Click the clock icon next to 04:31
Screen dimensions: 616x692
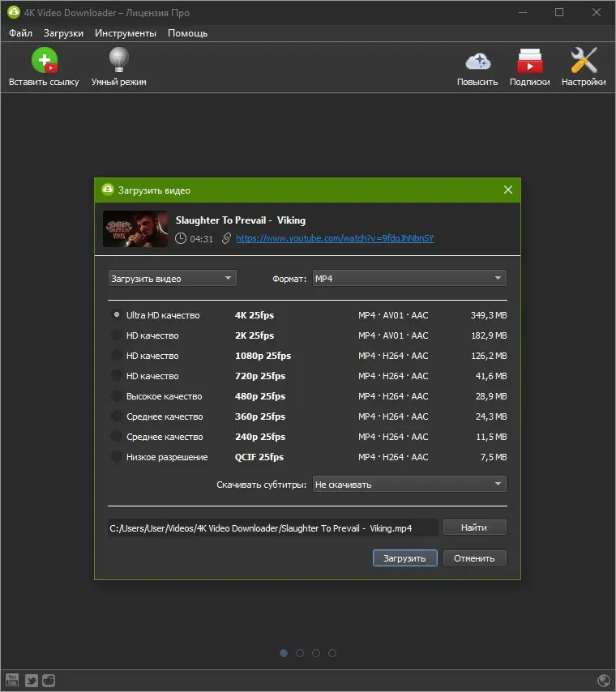(x=181, y=238)
